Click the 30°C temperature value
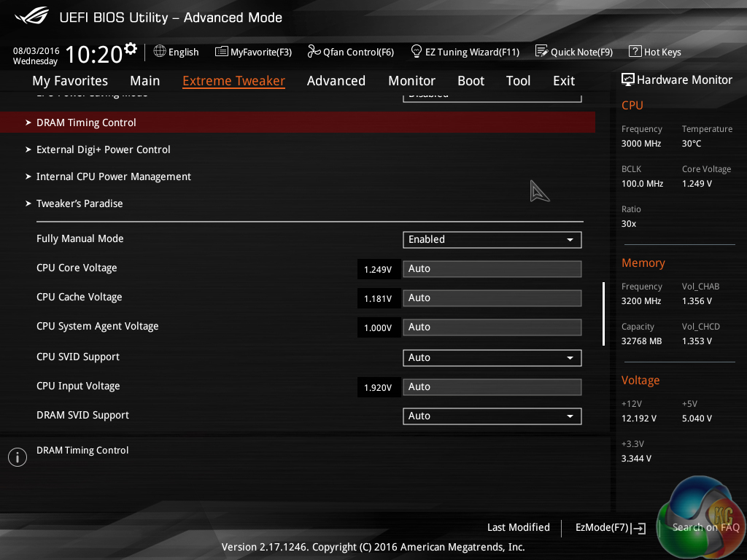 (692, 144)
